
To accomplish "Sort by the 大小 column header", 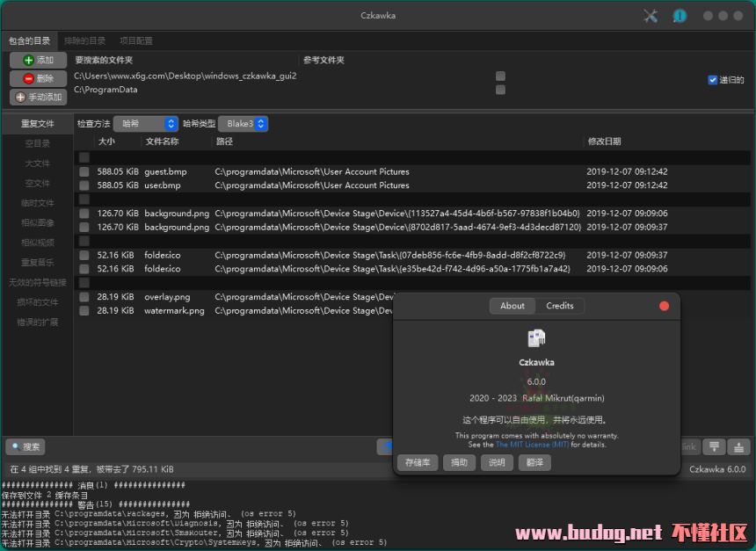I will tap(106, 141).
